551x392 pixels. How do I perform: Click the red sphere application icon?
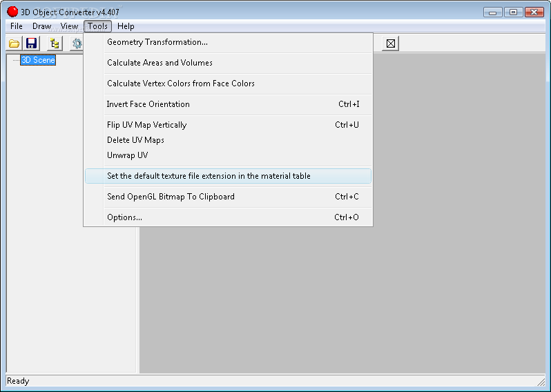click(12, 12)
